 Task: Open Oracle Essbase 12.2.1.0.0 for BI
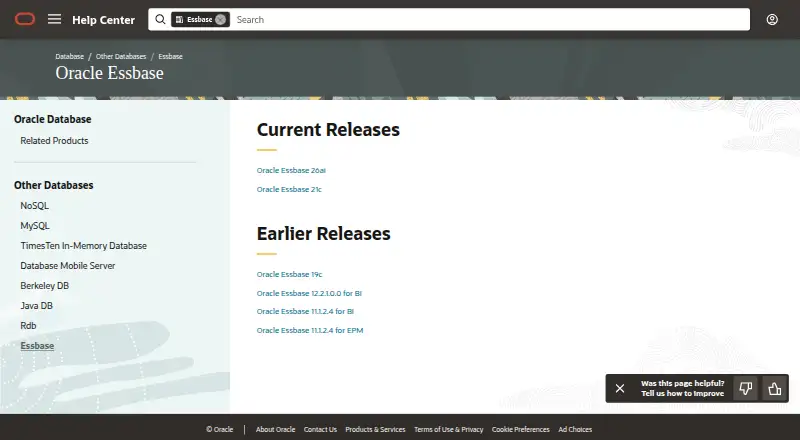(309, 294)
